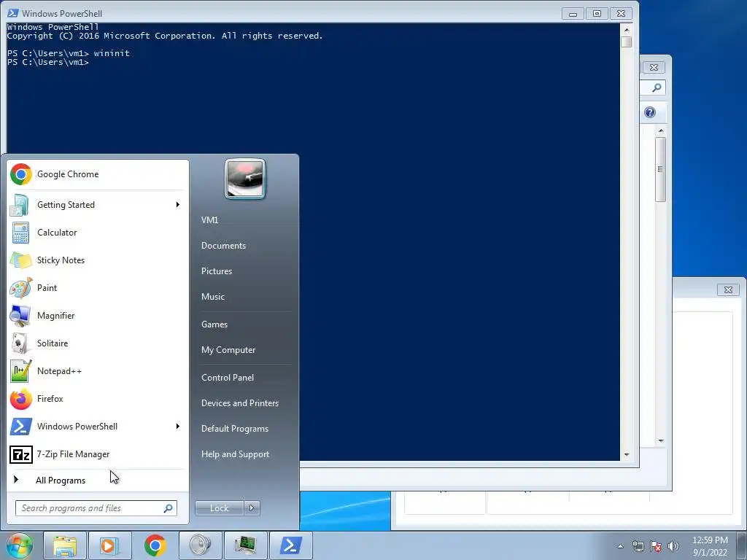Click background window scroll up arrow
The image size is (747, 560).
coord(661,131)
